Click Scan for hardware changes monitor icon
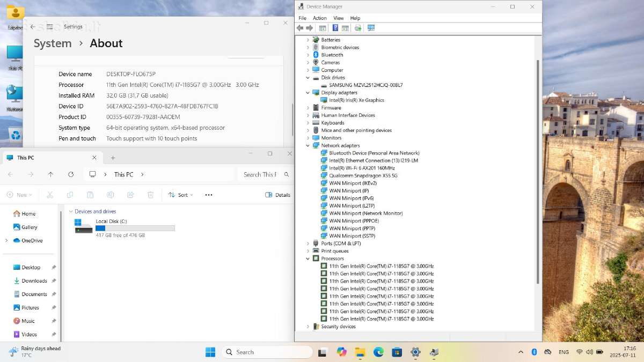 coord(371,28)
